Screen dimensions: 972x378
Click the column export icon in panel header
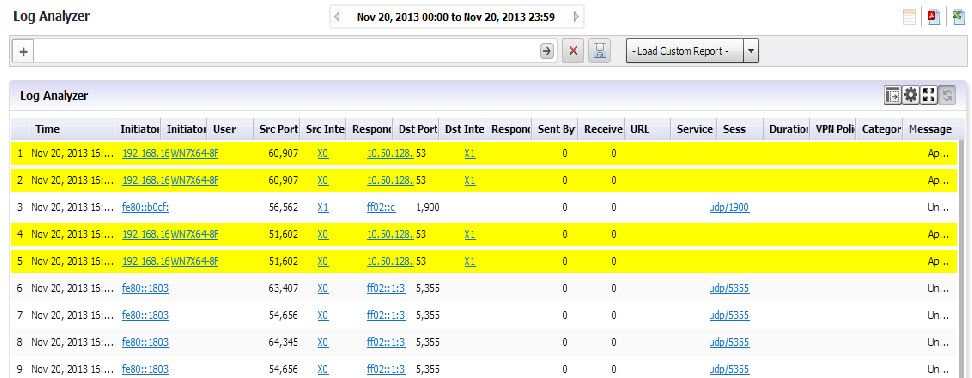click(892, 95)
